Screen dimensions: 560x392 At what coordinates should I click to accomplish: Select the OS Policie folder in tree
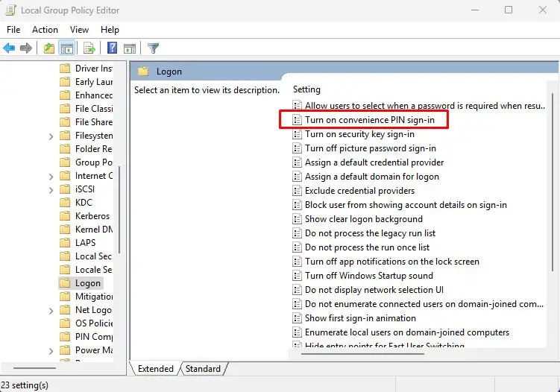pyautogui.click(x=86, y=323)
